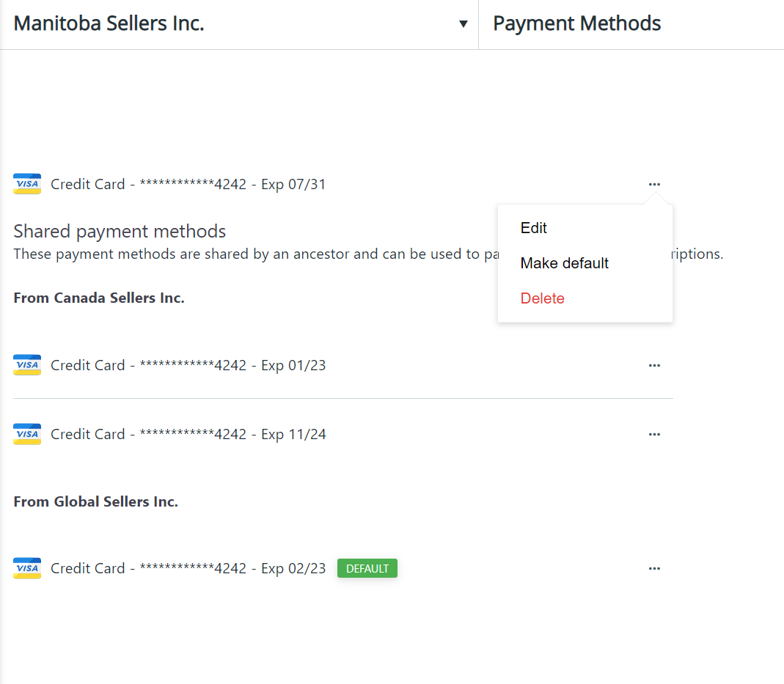The width and height of the screenshot is (784, 684).
Task: Open the three-dot menu for Exp 11/24 card
Action: click(x=654, y=434)
